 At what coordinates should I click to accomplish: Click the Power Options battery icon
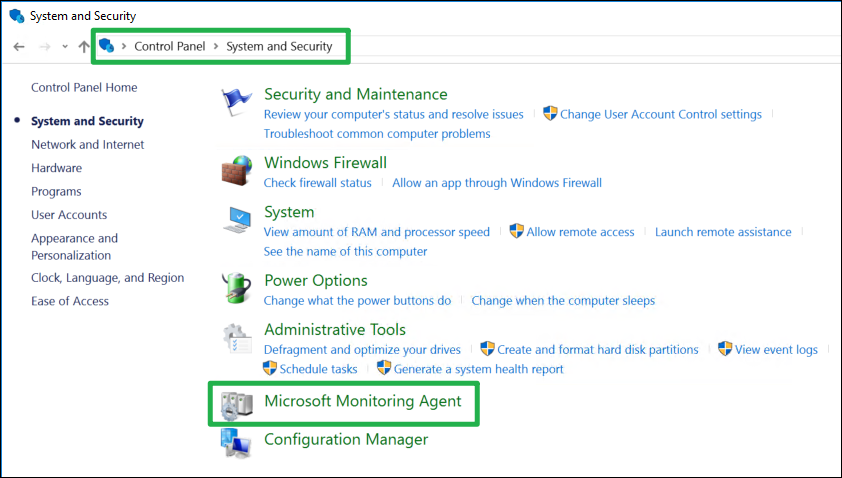237,288
